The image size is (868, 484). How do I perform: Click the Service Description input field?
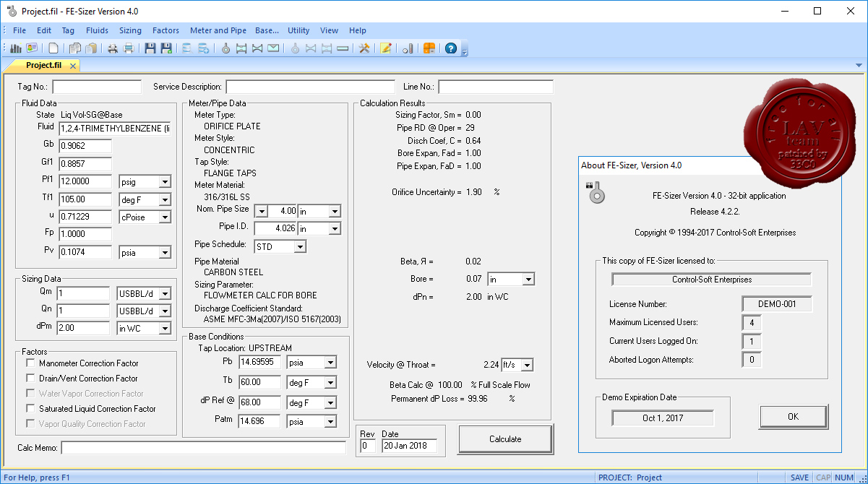point(311,87)
